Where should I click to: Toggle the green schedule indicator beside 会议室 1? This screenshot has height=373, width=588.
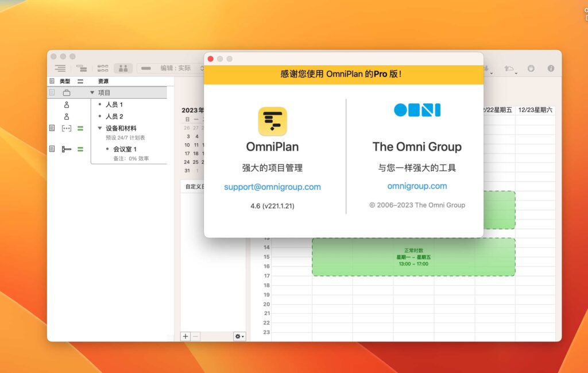[80, 148]
